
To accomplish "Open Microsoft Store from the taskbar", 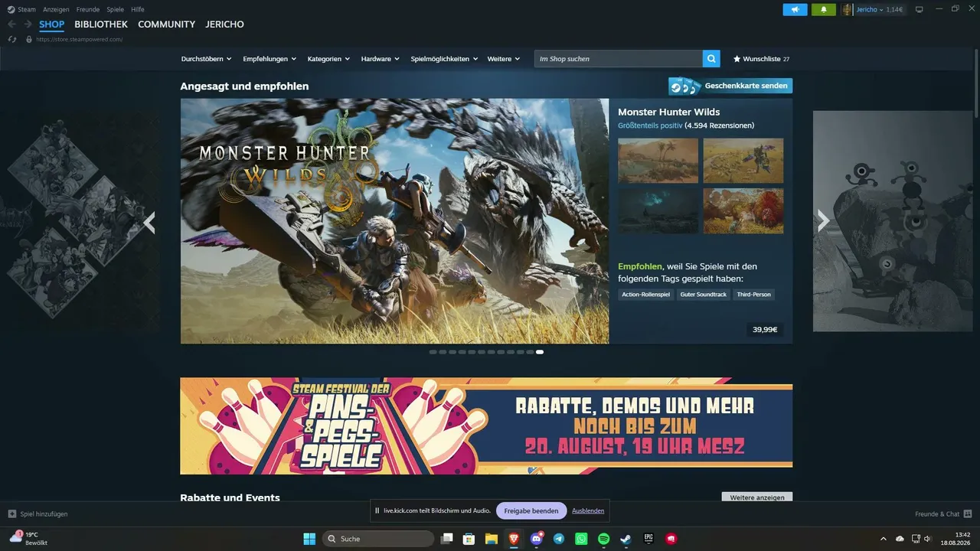I will pyautogui.click(x=469, y=539).
